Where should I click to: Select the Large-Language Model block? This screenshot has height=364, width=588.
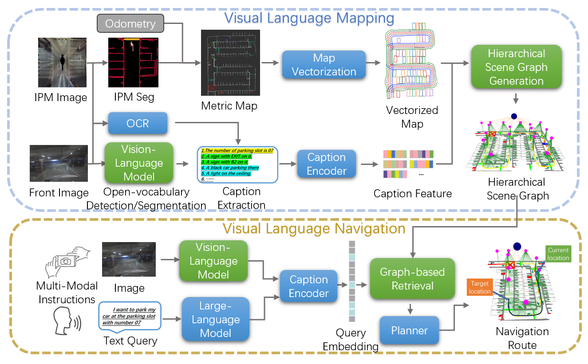(216, 319)
